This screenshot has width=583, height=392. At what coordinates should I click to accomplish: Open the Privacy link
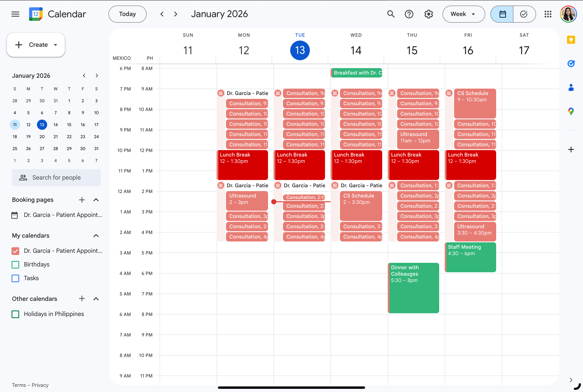[40, 385]
